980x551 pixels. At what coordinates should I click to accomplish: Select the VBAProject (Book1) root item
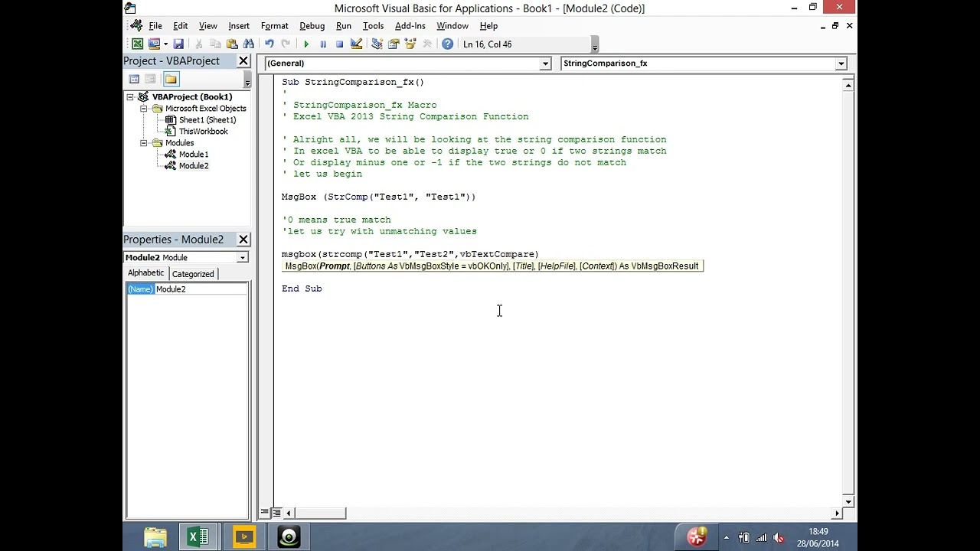point(191,97)
